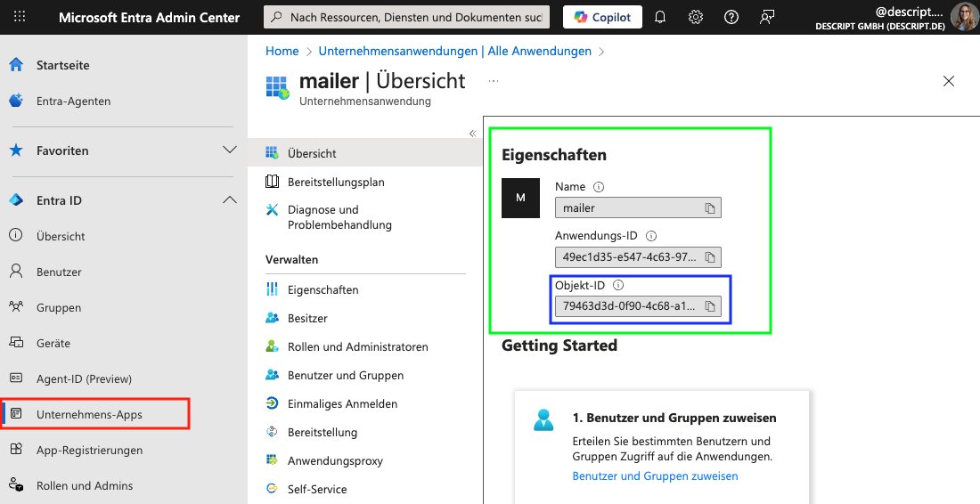Copy the Anwendungs-ID value

coord(710,256)
